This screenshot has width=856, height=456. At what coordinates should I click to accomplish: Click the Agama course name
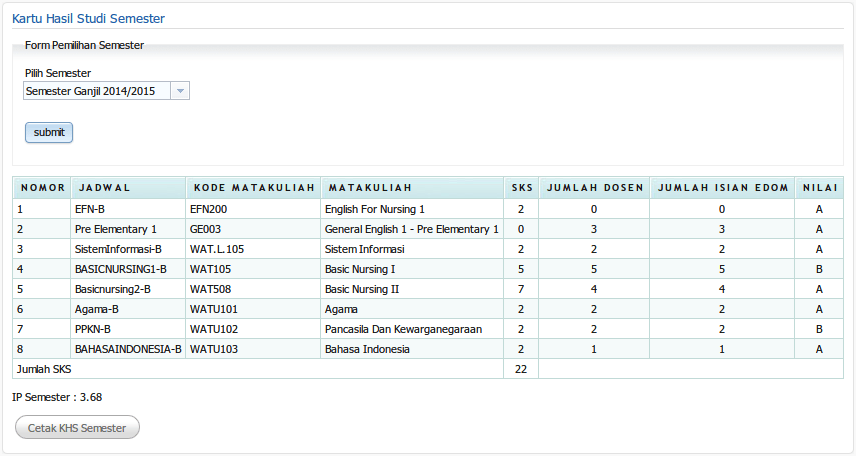[x=341, y=309]
